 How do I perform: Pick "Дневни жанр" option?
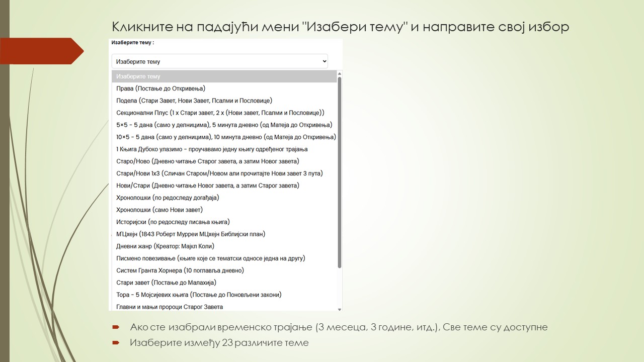(x=165, y=246)
